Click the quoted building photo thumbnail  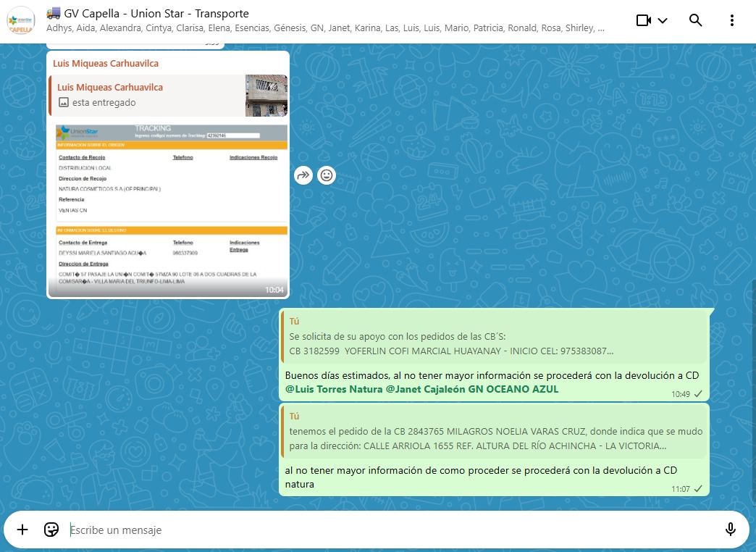[266, 95]
